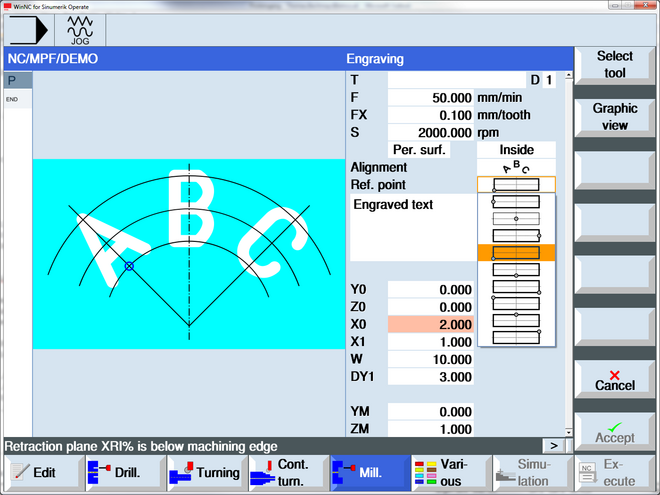Open the Edit softkey
This screenshot has height=495, width=660.
[41, 472]
